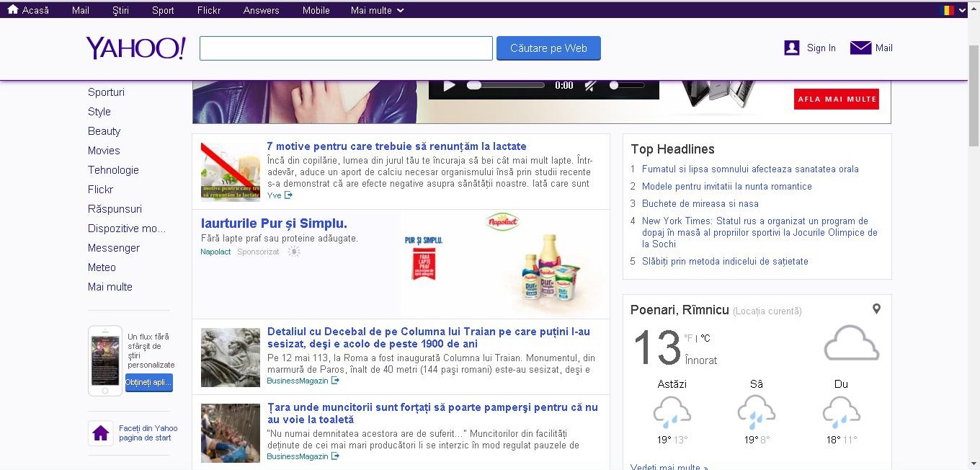Image resolution: width=980 pixels, height=470 pixels.
Task: Open Flickr from the top bar
Action: click(x=209, y=10)
